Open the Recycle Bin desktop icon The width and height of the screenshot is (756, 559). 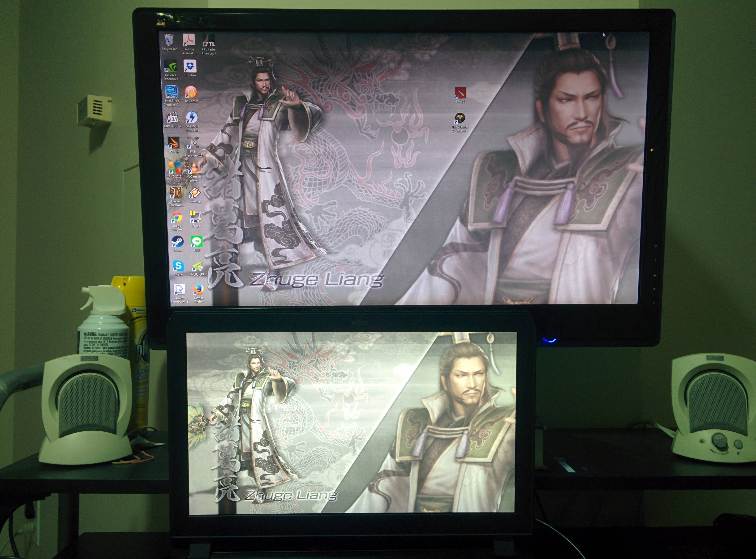(169, 42)
